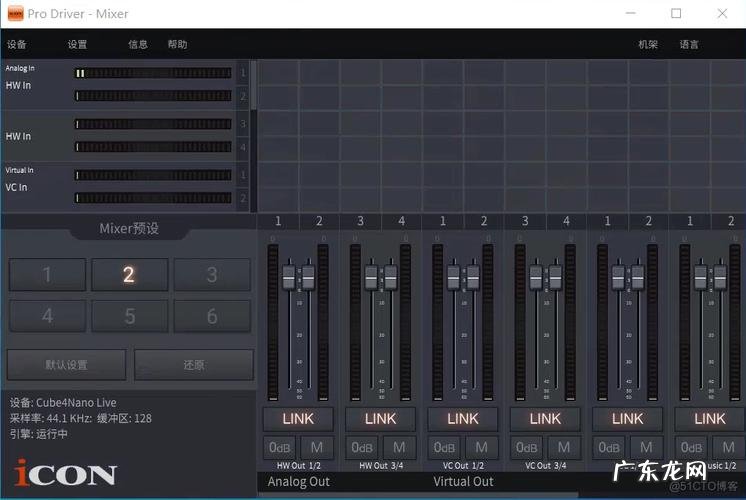Viewport: 746px width, 500px height.
Task: Mute the VC Out 1/2 channel
Action: point(481,448)
